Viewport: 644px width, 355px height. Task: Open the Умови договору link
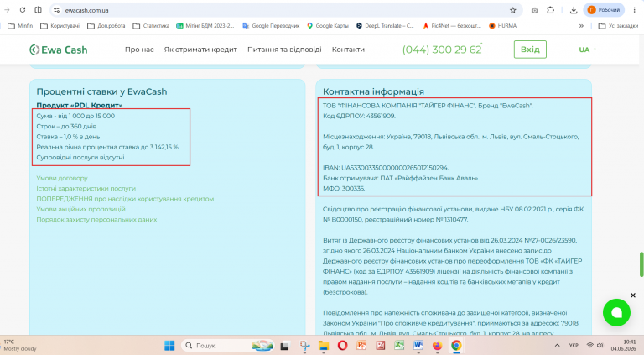click(x=62, y=178)
